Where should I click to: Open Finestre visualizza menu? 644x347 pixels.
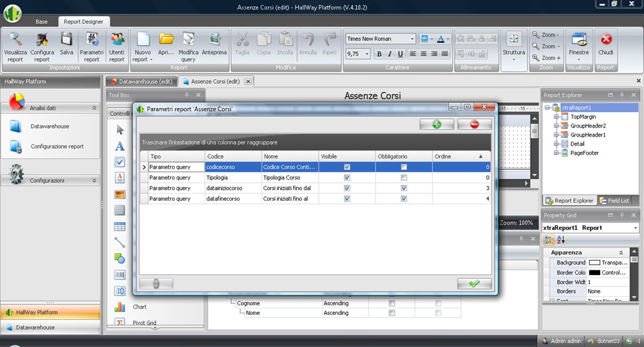coord(579,46)
